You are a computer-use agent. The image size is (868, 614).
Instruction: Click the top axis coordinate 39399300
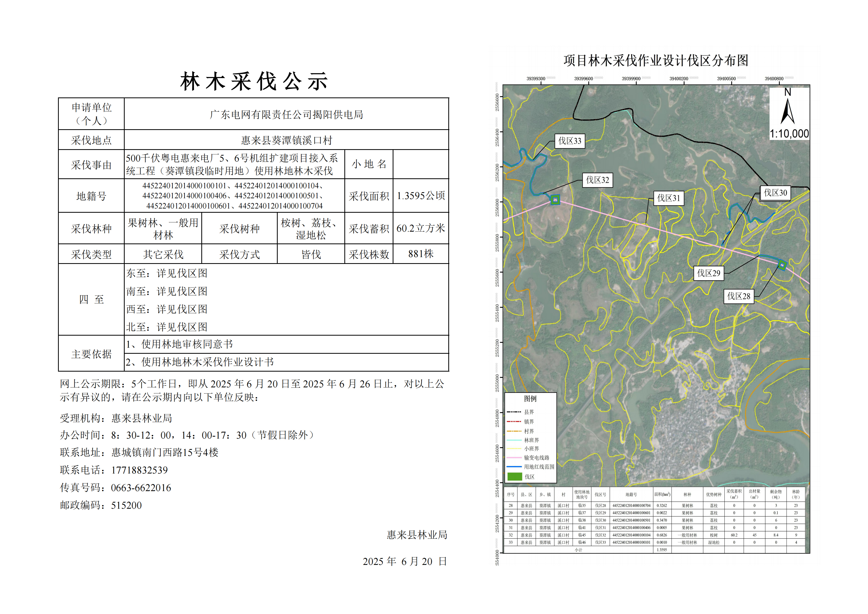[536, 79]
